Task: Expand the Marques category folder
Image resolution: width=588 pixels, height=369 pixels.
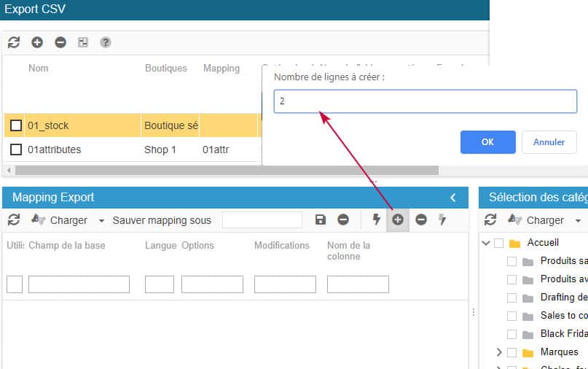Action: point(498,352)
